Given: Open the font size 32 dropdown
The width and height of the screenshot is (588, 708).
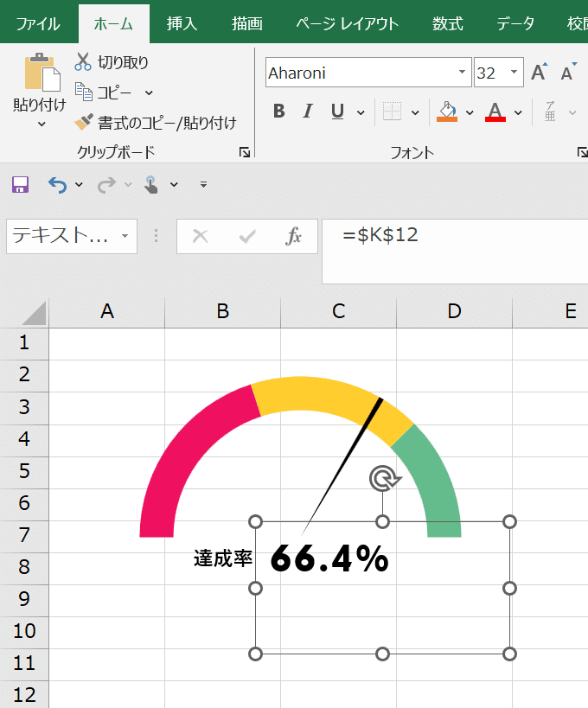Looking at the screenshot, I should tap(514, 73).
